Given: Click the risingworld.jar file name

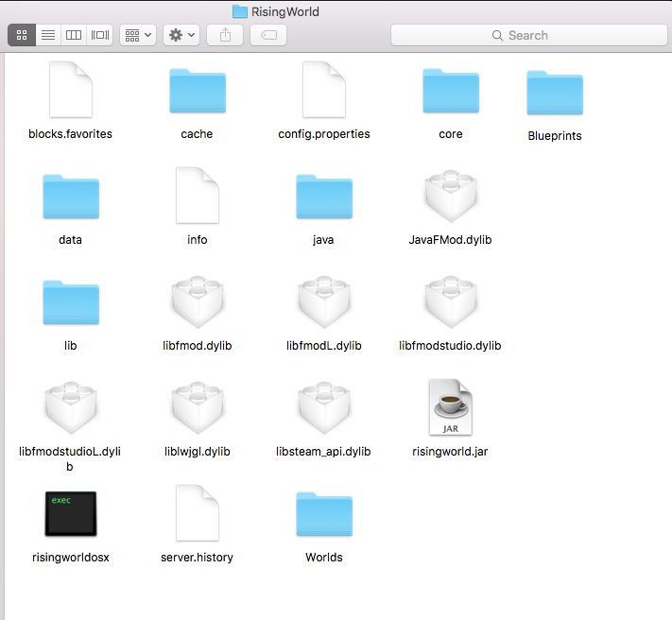Looking at the screenshot, I should click(450, 452).
